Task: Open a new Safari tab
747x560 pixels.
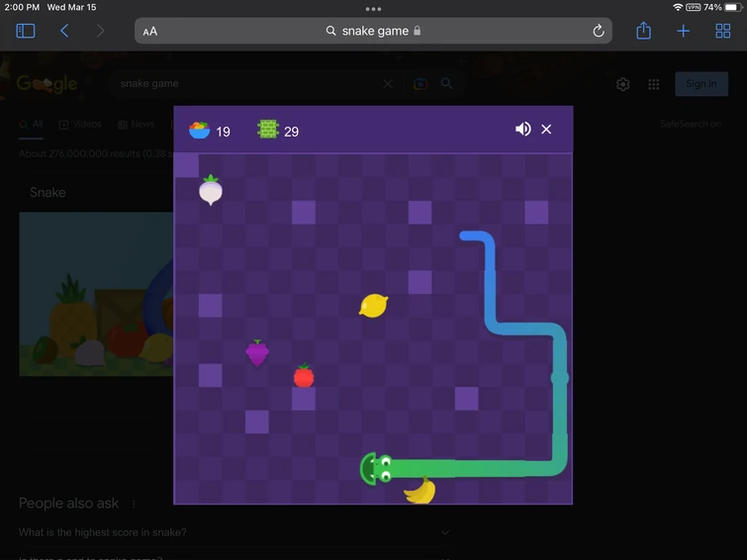Action: (683, 31)
